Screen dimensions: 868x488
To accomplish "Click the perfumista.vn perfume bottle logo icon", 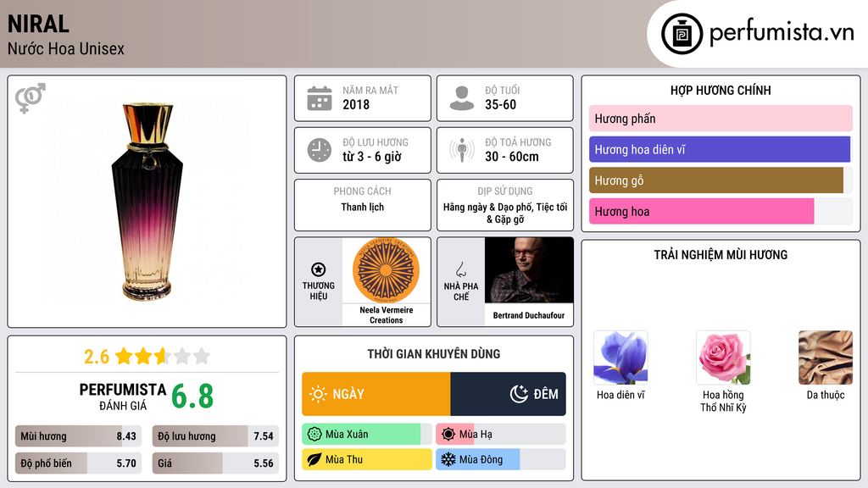I will pos(682,34).
